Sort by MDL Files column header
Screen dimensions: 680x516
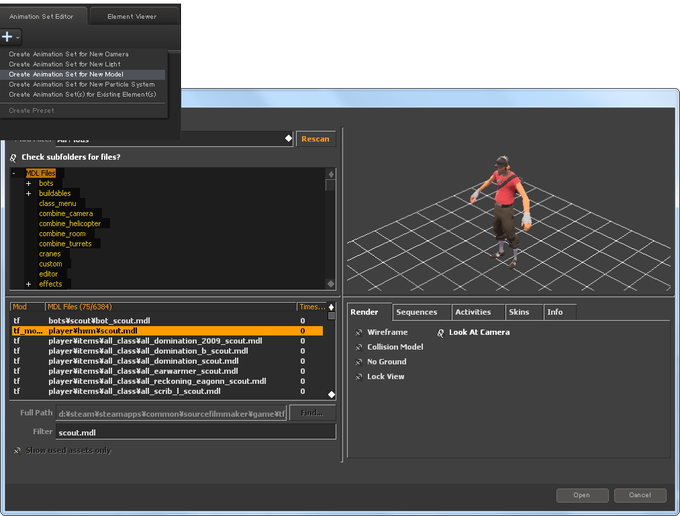click(170, 307)
